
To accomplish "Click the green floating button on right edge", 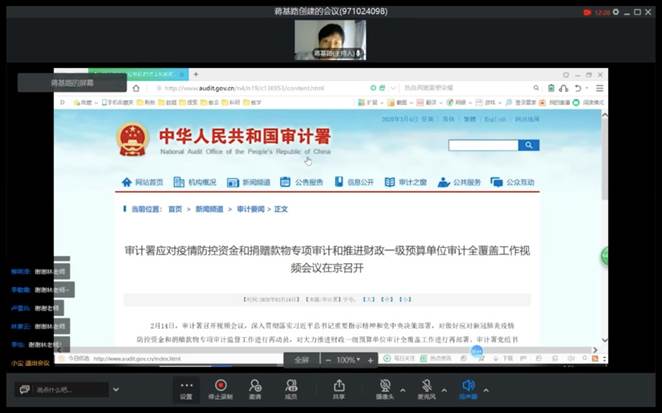I will (605, 256).
